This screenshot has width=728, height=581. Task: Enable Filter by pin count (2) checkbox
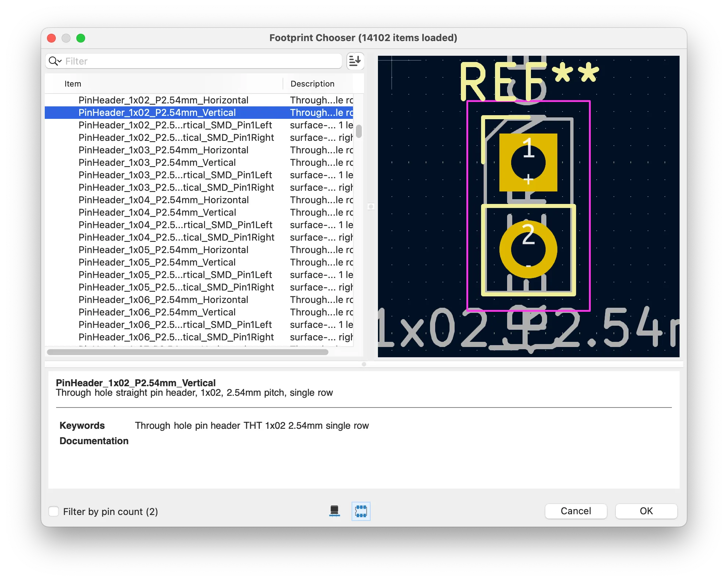point(54,511)
